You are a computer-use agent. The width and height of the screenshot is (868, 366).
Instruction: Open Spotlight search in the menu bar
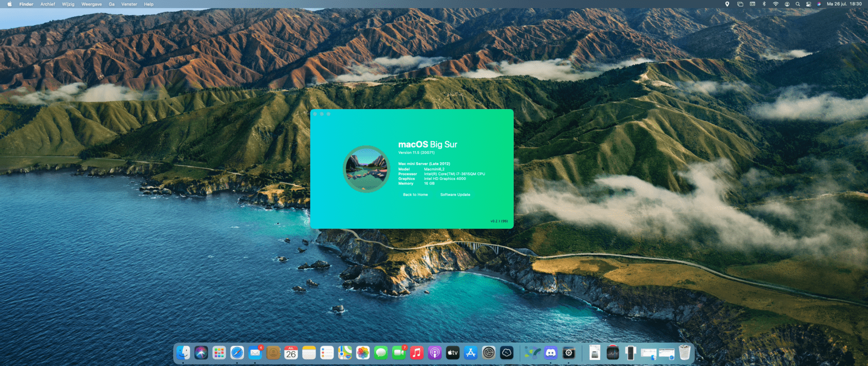tap(797, 4)
